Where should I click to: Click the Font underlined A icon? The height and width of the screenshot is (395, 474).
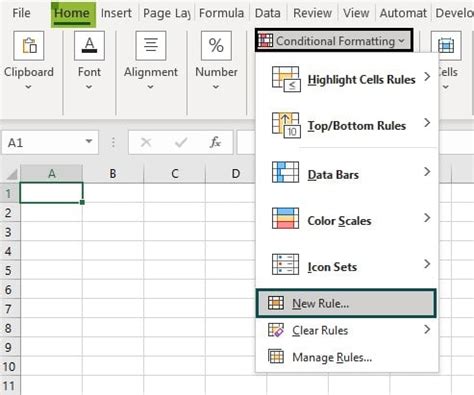pyautogui.click(x=89, y=46)
